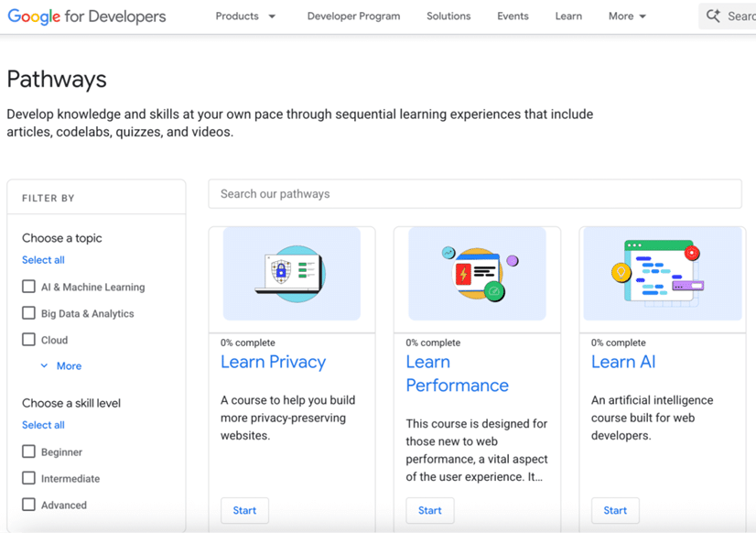Image resolution: width=756 pixels, height=533 pixels.
Task: Open the More dropdown in navigation bar
Action: point(627,16)
